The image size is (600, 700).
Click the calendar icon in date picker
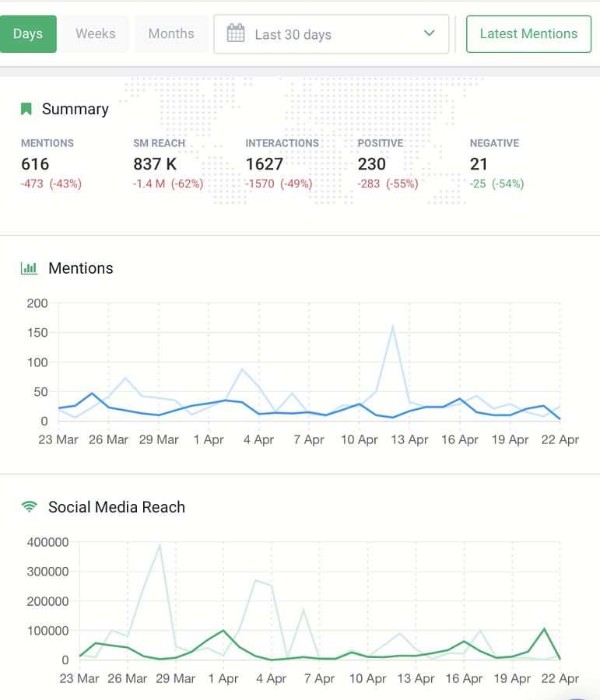[236, 33]
